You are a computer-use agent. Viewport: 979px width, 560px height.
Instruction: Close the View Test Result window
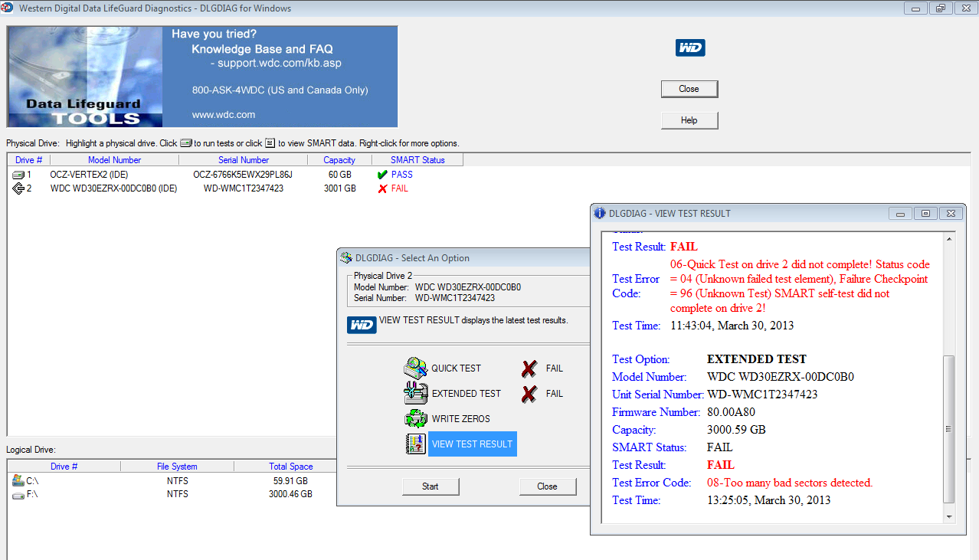coord(951,214)
